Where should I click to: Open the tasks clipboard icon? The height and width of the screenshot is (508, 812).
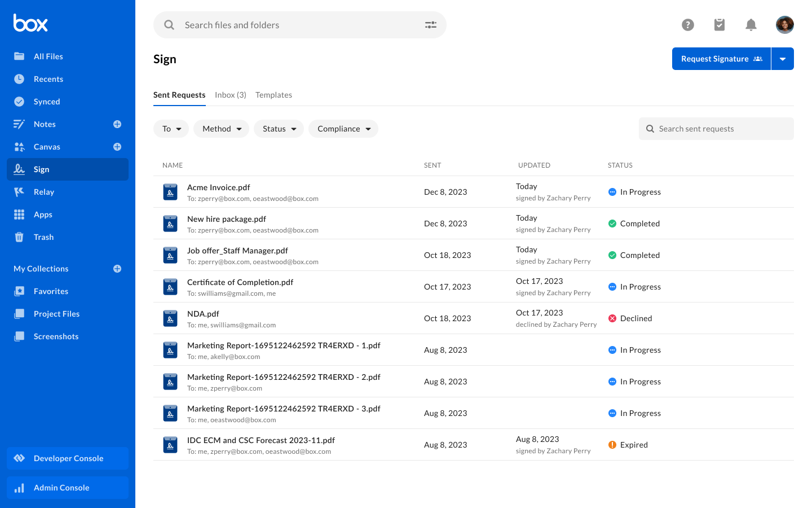click(x=719, y=25)
